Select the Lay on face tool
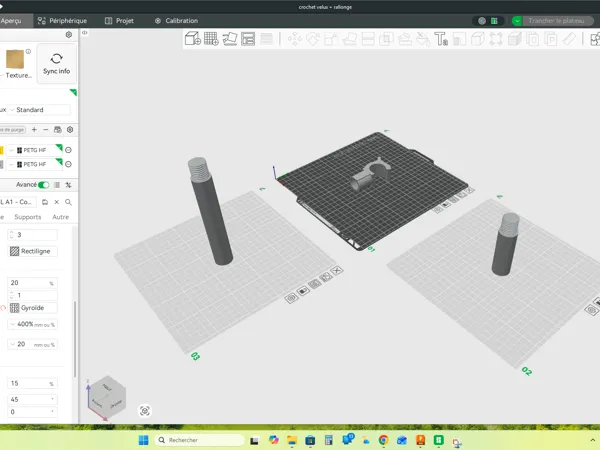 pos(350,39)
